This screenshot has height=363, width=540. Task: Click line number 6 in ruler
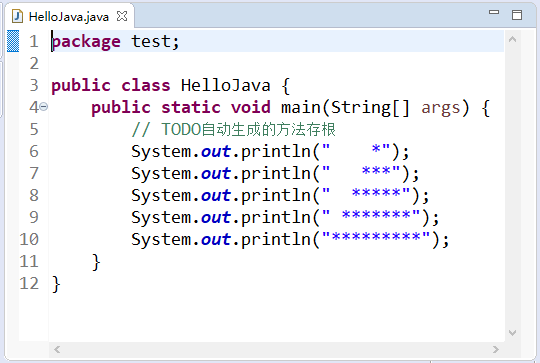(x=34, y=151)
